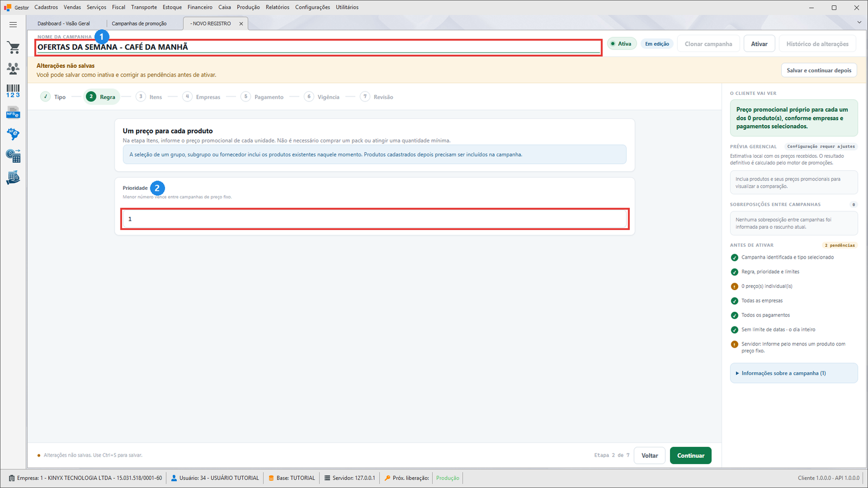Screen dimensions: 868x488
Task: Click the Gestor app logo icon
Action: [8, 7]
